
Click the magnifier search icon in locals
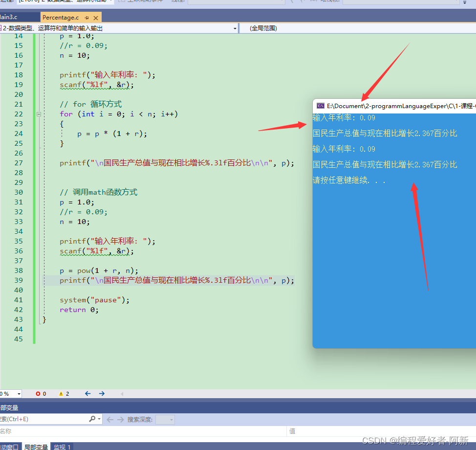tap(92, 419)
